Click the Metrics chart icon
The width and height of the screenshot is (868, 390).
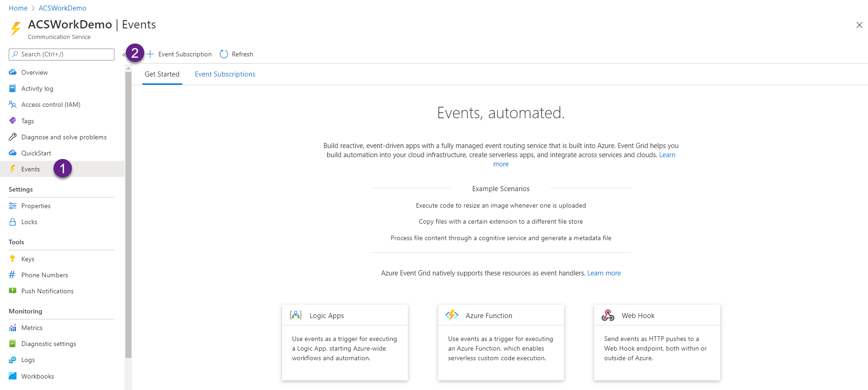[x=13, y=328]
